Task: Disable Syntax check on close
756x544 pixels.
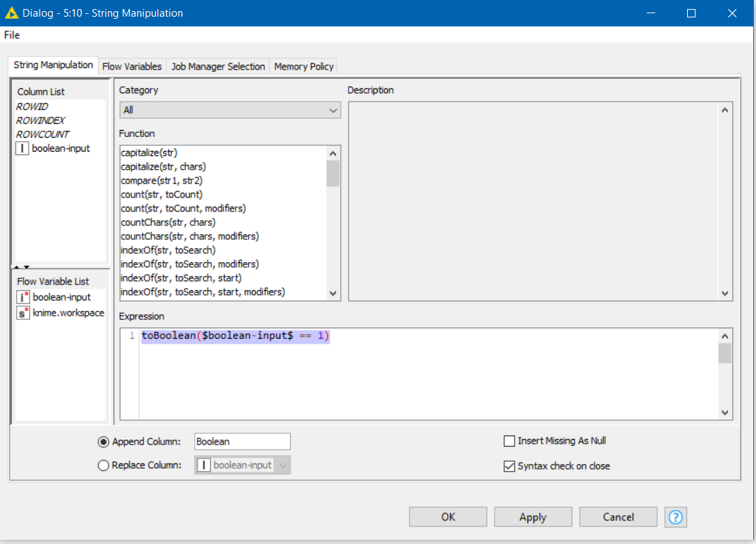Action: point(509,466)
